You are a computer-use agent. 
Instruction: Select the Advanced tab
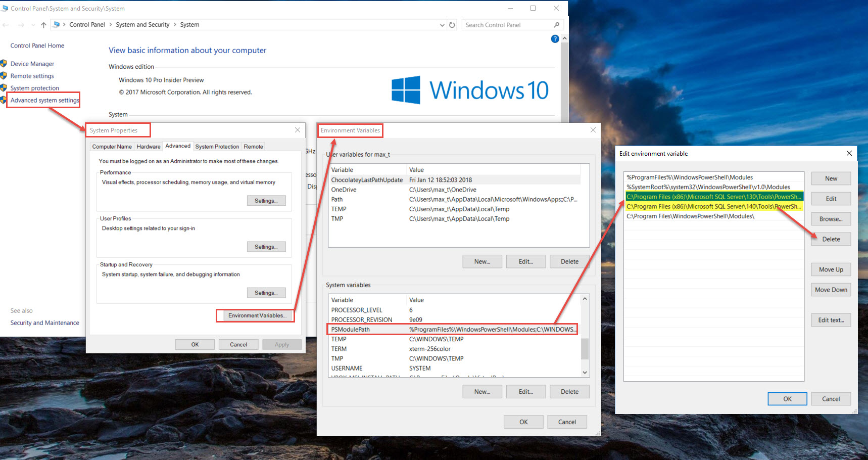tap(178, 146)
